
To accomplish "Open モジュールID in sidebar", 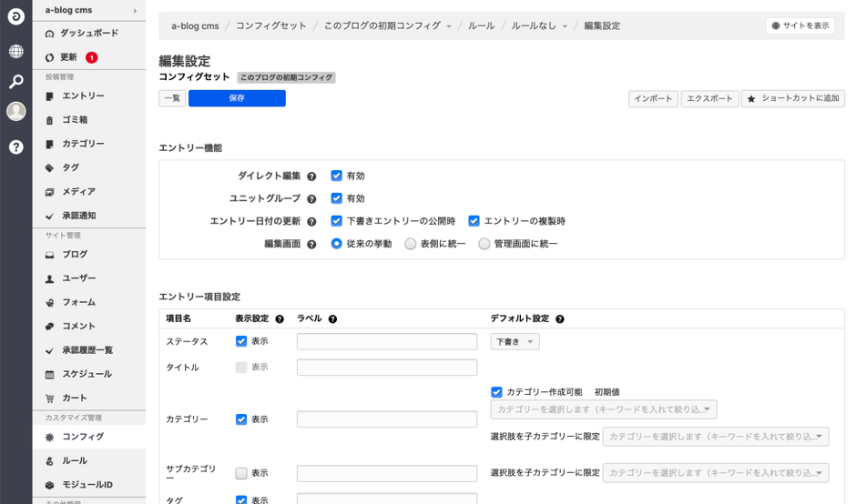I will [89, 485].
